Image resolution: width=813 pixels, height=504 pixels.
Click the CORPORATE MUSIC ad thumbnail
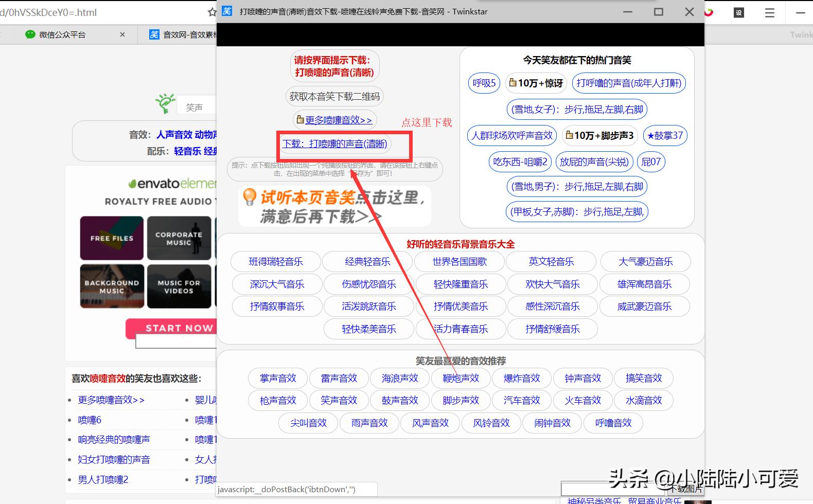pos(179,238)
